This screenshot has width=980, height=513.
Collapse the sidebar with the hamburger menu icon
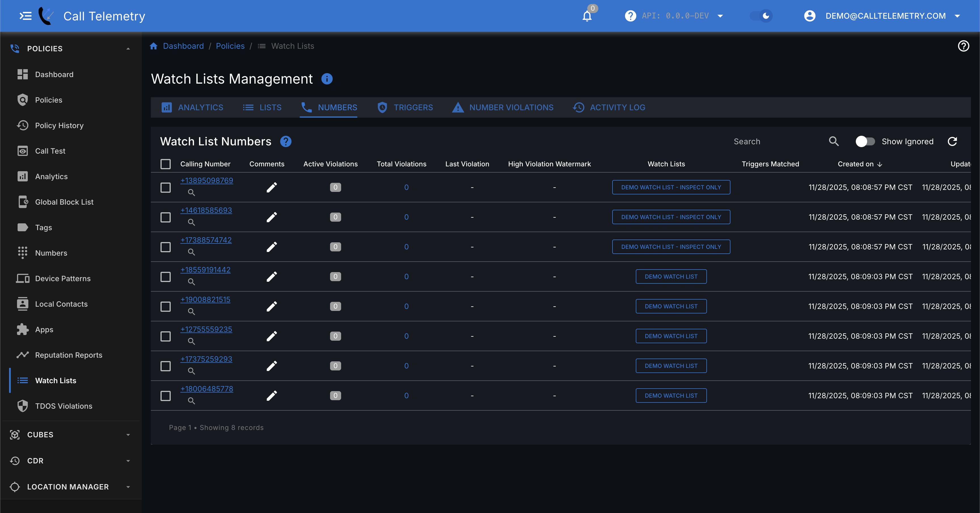(x=26, y=16)
